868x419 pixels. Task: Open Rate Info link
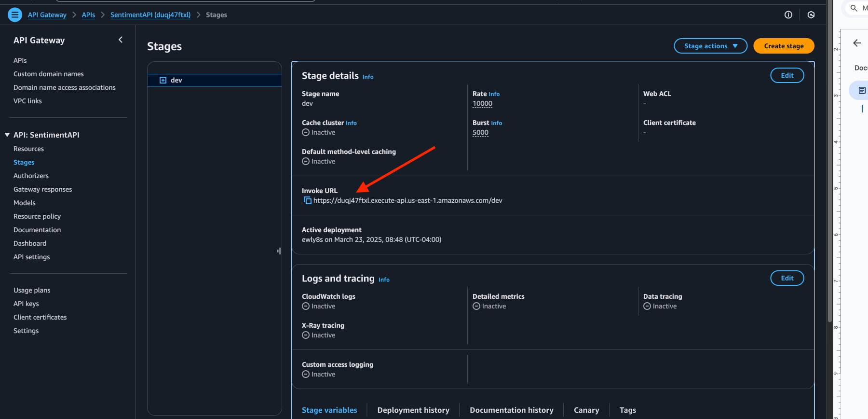(494, 94)
